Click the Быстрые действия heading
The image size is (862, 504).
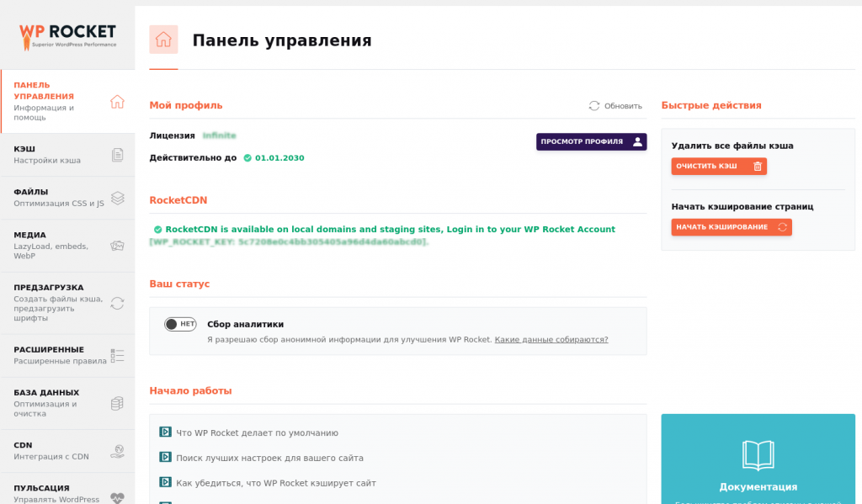pos(711,105)
